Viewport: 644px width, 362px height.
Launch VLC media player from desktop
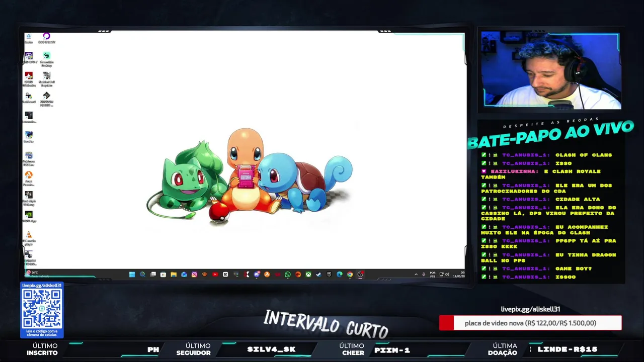29,237
